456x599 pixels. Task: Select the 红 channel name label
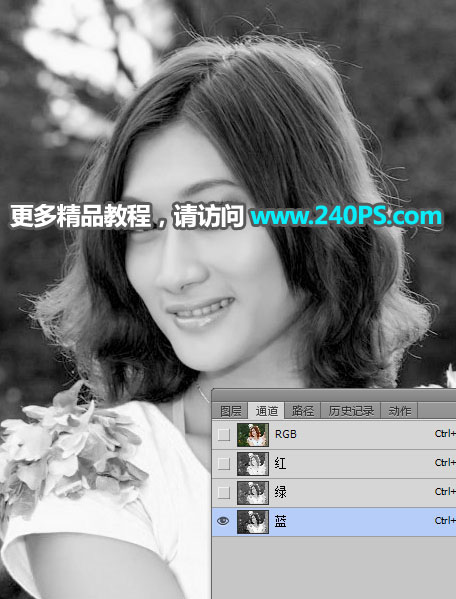(x=280, y=463)
